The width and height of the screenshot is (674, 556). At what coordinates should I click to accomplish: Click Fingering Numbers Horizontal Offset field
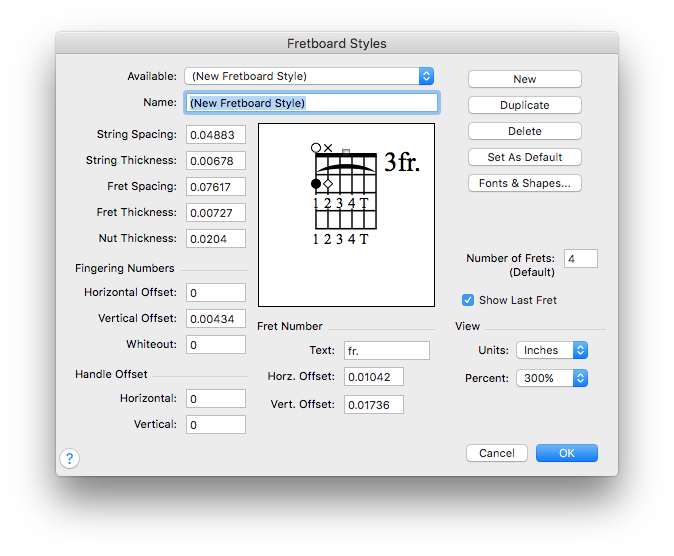216,292
